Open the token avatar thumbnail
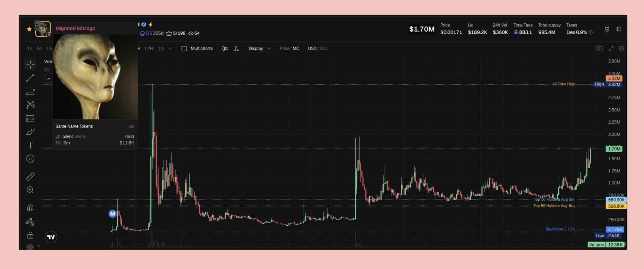 point(43,29)
